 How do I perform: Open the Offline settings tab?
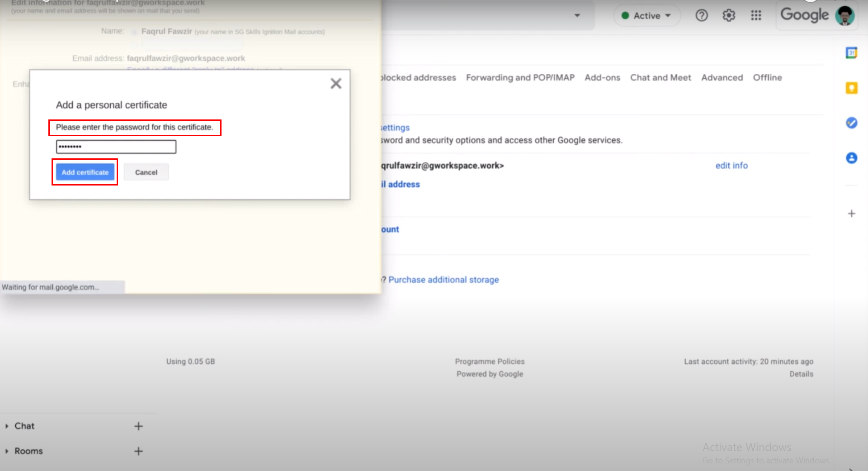tap(767, 77)
